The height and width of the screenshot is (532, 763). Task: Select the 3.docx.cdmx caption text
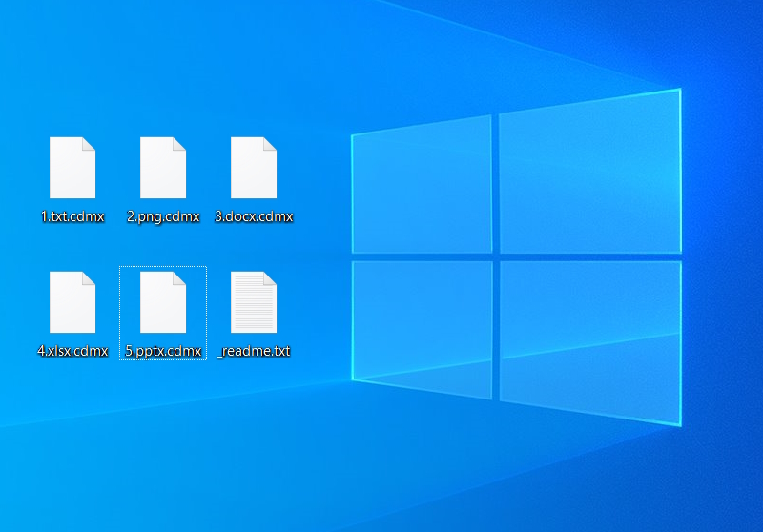(254, 216)
